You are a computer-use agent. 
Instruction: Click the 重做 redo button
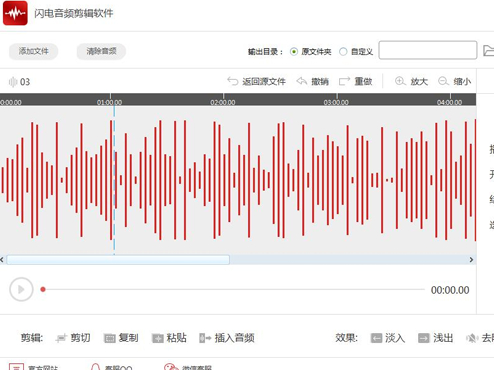point(355,81)
